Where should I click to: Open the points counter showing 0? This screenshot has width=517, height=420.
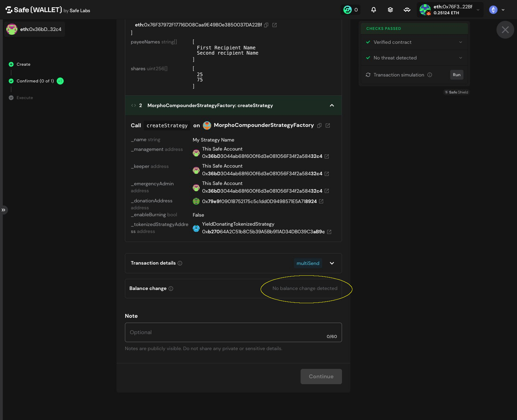pos(351,10)
